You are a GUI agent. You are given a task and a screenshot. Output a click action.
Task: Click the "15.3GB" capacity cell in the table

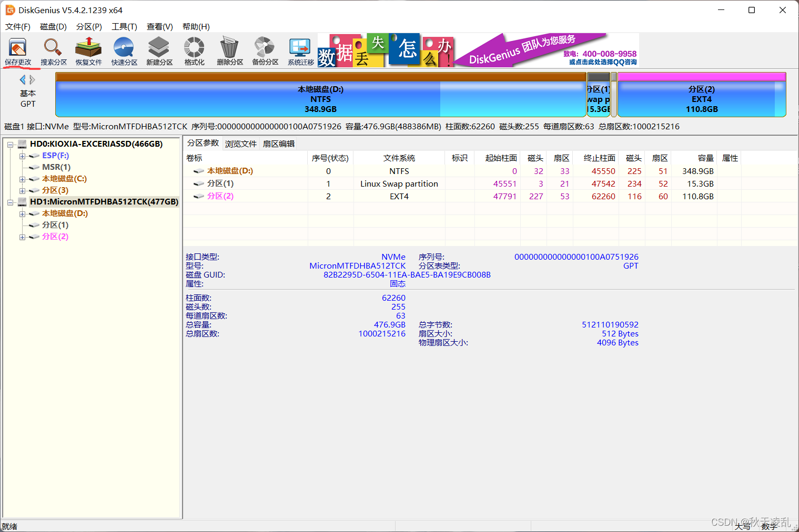click(700, 183)
